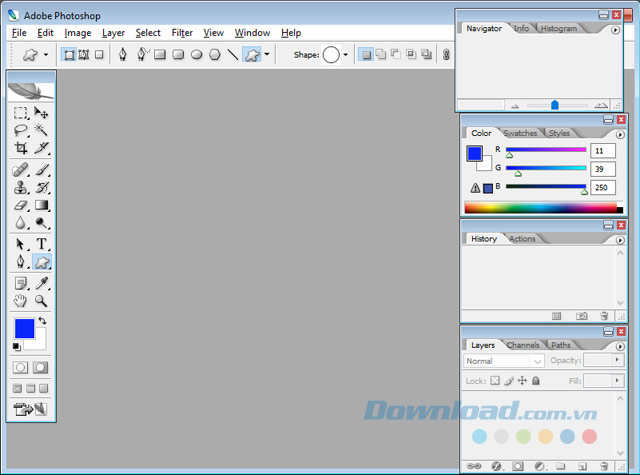Select the Path Selection tool
Viewport: 640px width, 475px height.
click(x=20, y=244)
